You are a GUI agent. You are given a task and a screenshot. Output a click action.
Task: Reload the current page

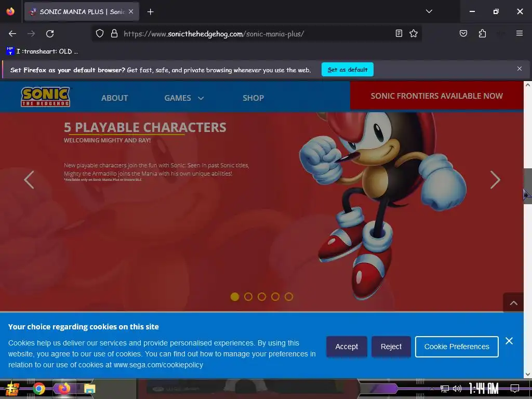pos(50,34)
